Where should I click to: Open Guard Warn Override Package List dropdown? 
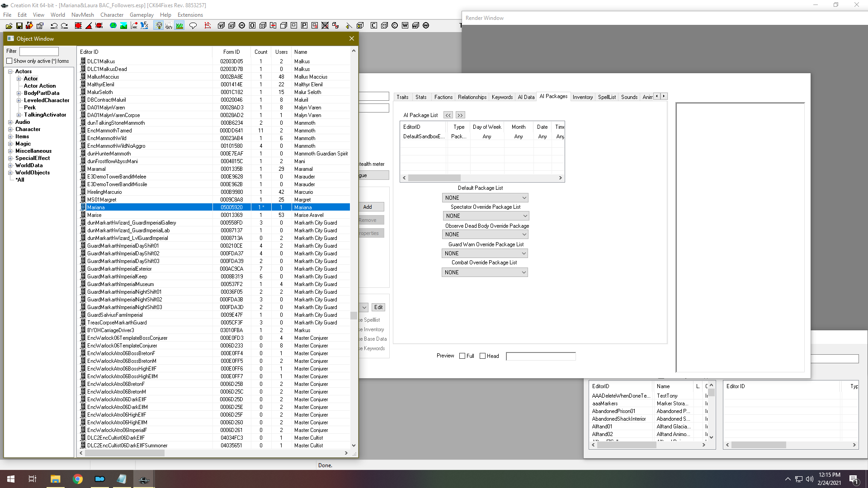(x=485, y=253)
